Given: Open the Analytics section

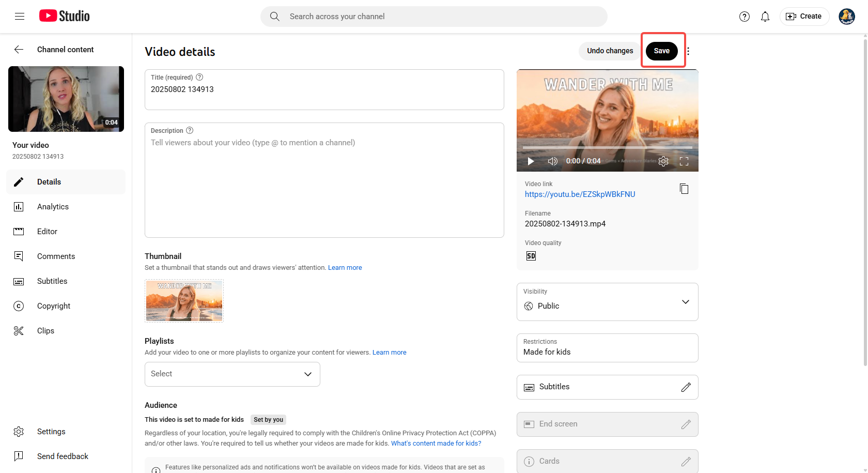Looking at the screenshot, I should point(53,206).
